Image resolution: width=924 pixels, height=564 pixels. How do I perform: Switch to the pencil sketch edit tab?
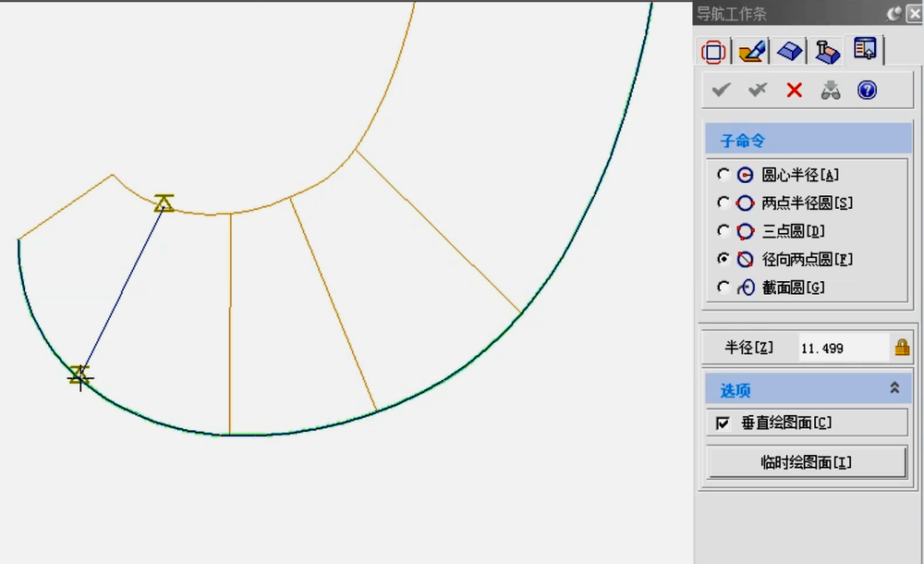tap(752, 52)
